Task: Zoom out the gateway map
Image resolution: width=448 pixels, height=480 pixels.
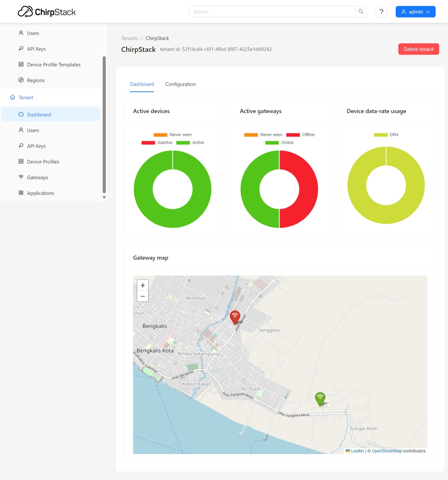Action: tap(143, 296)
